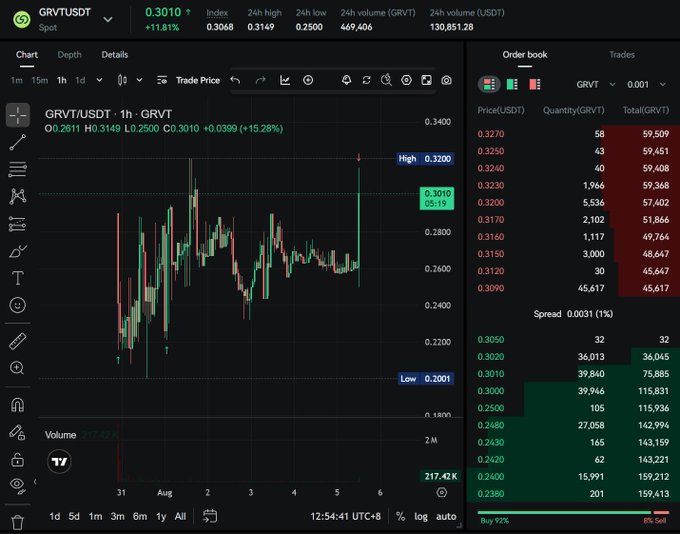This screenshot has width=680, height=534.
Task: Toggle auto scale mode
Action: [446, 516]
